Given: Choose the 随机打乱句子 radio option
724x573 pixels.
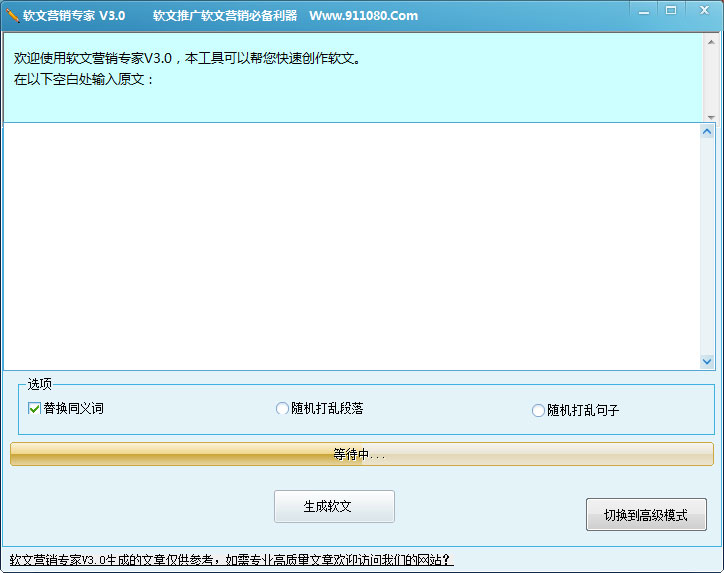Looking at the screenshot, I should 539,410.
